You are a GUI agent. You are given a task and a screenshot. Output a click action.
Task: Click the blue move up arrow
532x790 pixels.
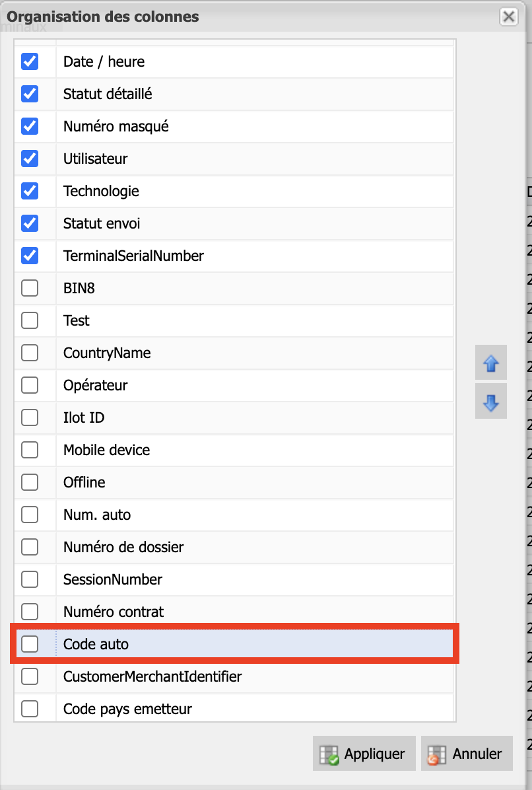490,364
